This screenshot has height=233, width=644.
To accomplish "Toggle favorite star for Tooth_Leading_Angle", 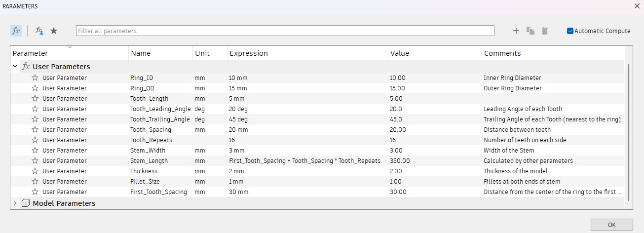I will click(35, 109).
